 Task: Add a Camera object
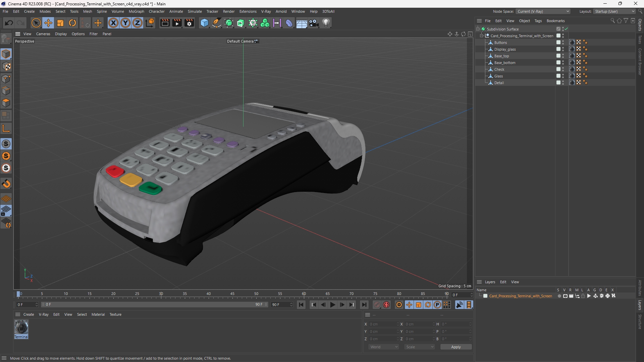314,23
